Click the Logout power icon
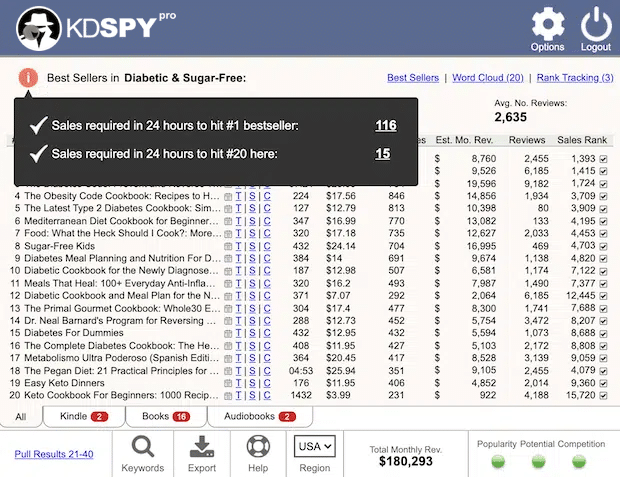This screenshot has height=477, width=620. point(596,25)
